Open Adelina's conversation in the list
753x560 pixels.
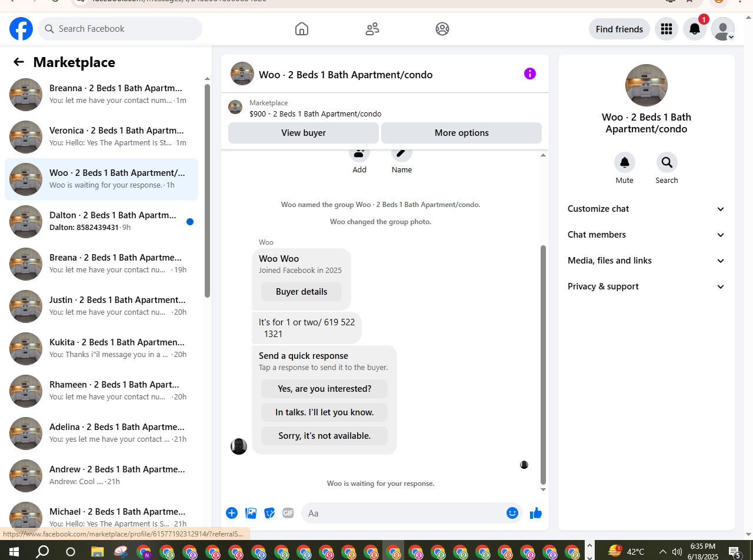102,434
